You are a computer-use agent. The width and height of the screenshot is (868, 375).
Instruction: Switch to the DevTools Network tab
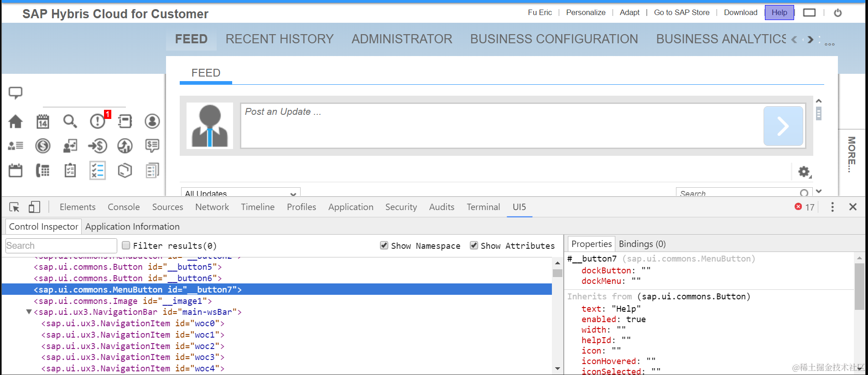(x=212, y=207)
